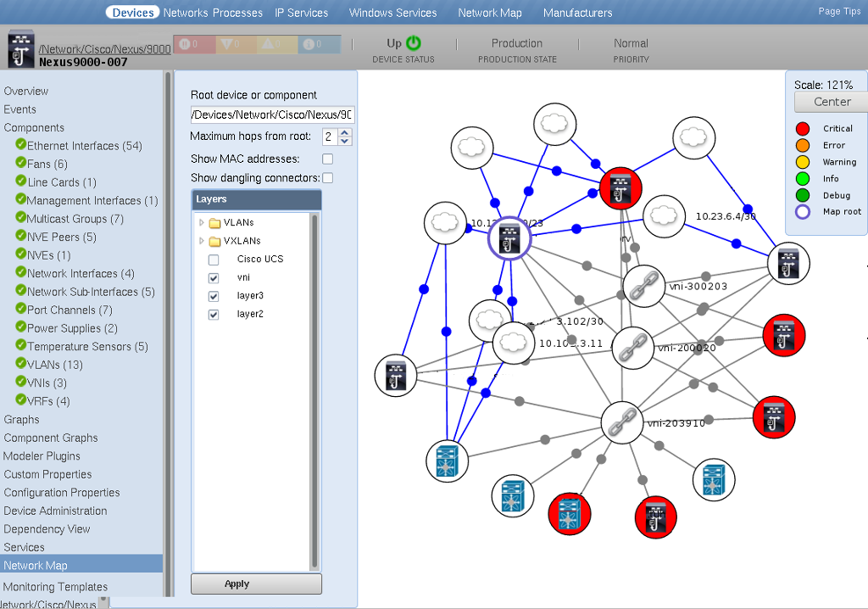Click the error events count indicator
Viewport: 868px width, 609px height.
tap(236, 44)
